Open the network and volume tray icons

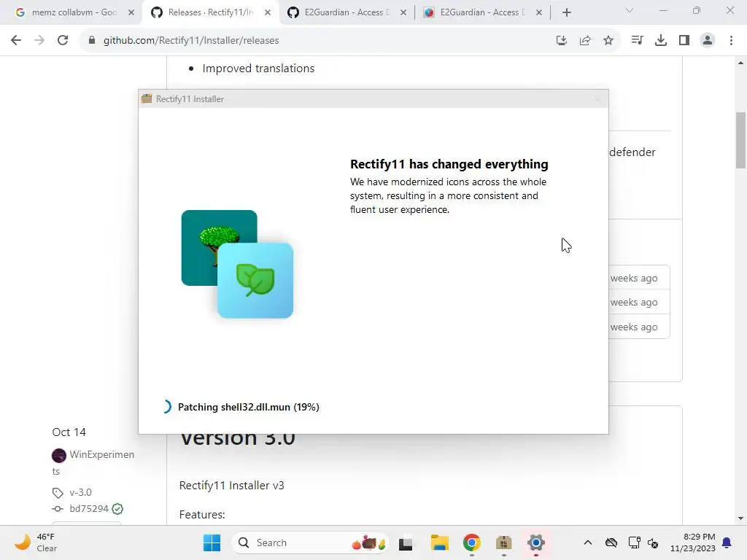point(643,542)
